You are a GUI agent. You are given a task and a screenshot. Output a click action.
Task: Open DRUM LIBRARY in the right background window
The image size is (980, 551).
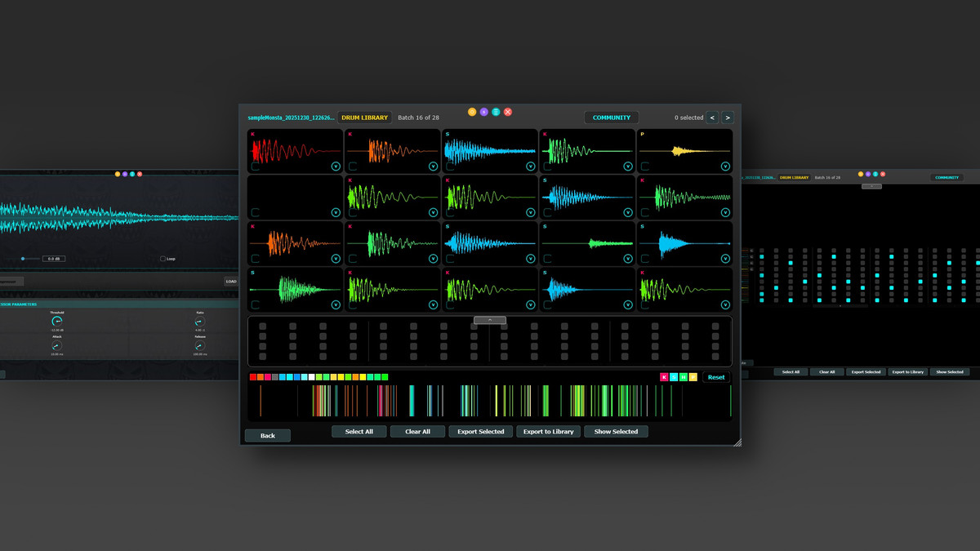coord(794,177)
